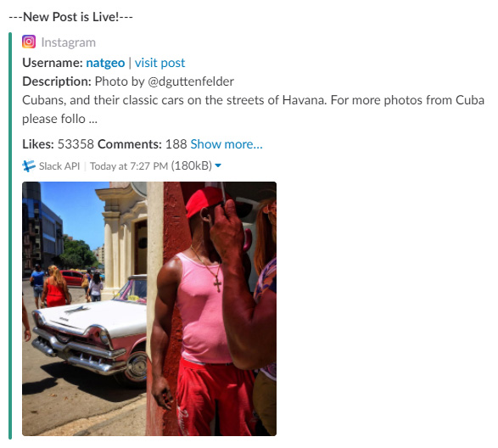498x448 pixels.
Task: Click the Slack API footer icon
Action: [29, 165]
